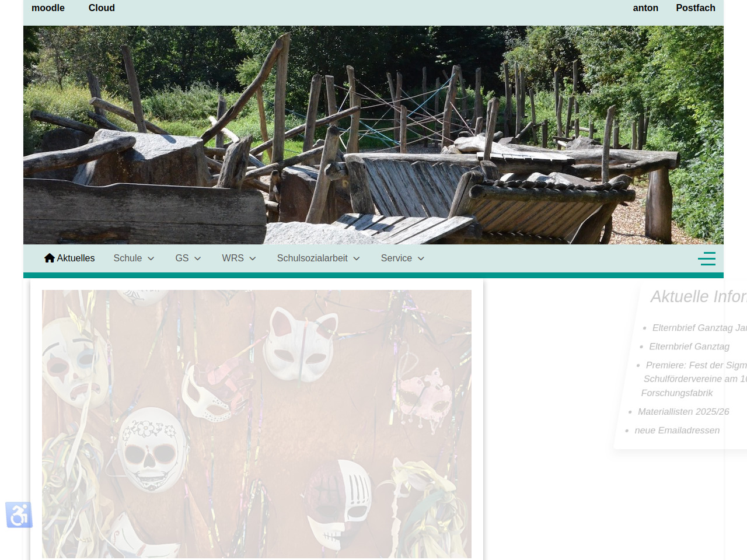Open the Service dropdown
The image size is (747, 560).
click(x=402, y=258)
